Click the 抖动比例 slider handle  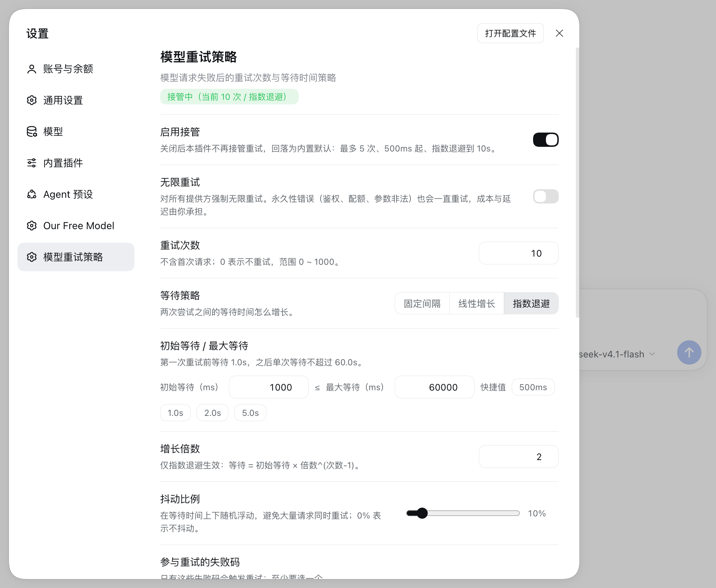tap(422, 513)
